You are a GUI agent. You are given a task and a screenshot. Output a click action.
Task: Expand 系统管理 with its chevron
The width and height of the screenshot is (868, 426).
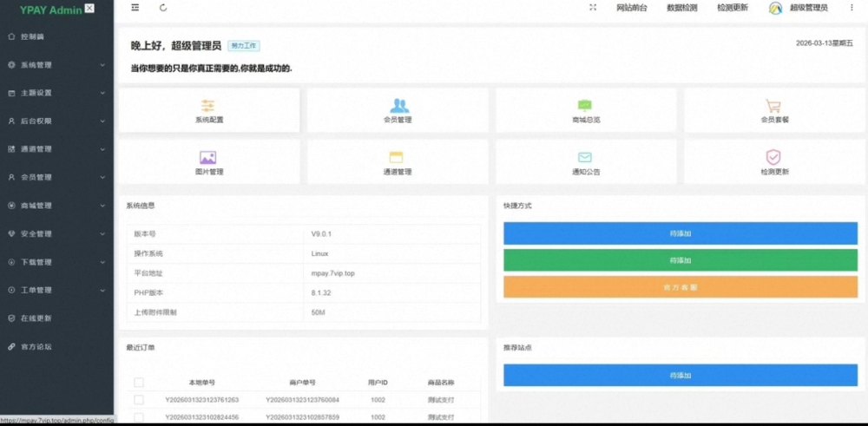[x=102, y=65]
